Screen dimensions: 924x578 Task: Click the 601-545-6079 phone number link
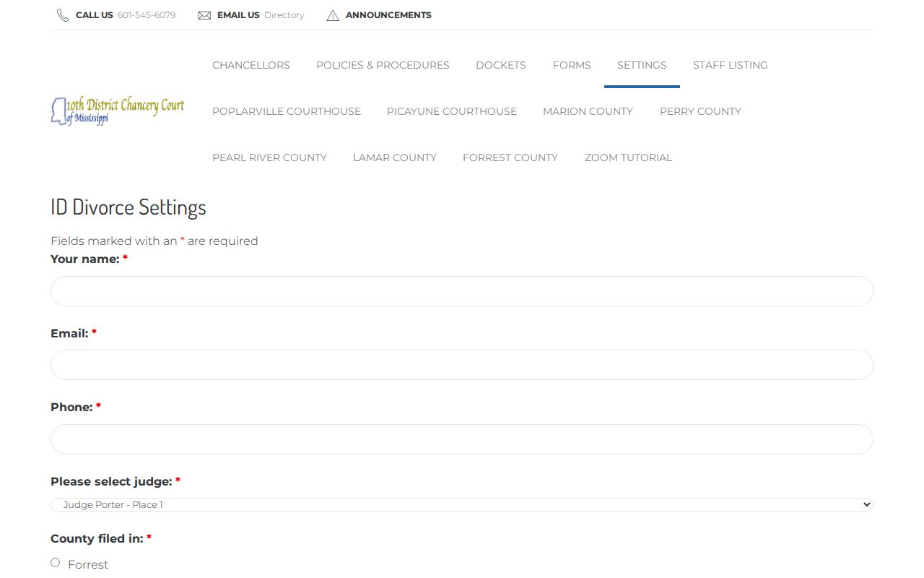point(147,15)
